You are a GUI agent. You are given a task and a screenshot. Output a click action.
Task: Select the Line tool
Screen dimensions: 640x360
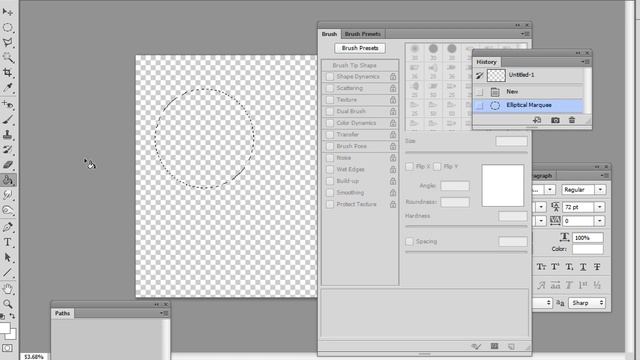7,272
